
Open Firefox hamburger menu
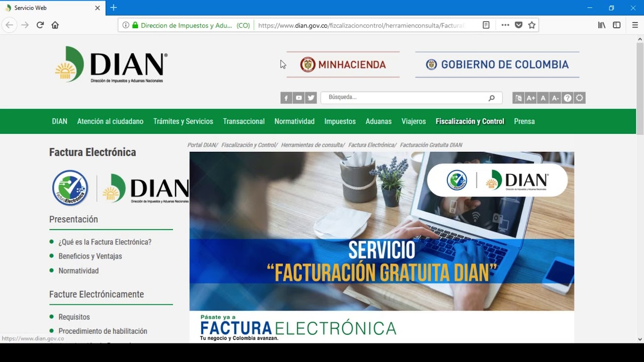coord(635,25)
